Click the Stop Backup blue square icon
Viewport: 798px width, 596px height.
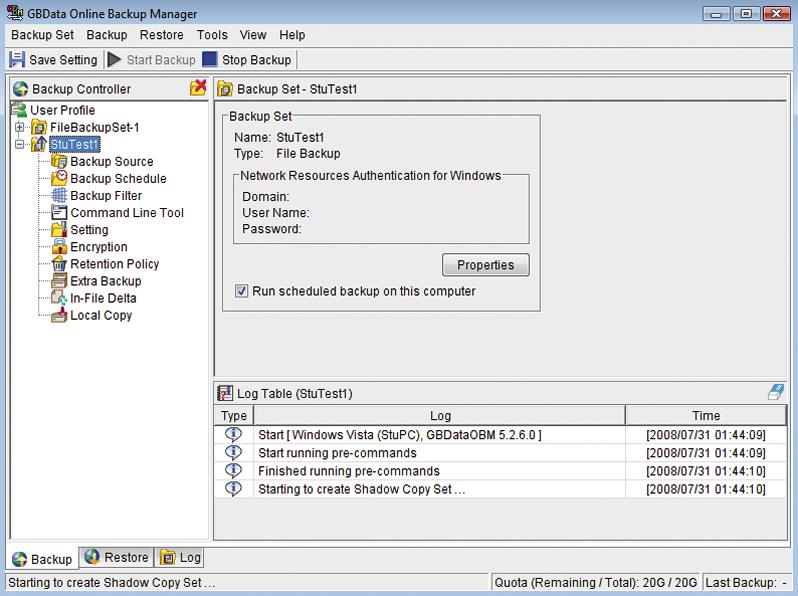coord(210,60)
